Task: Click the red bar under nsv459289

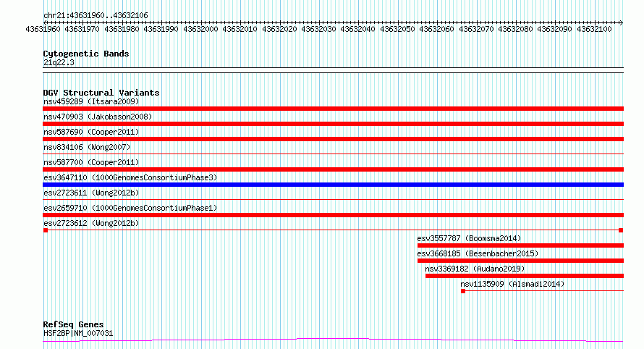Action: (x=333, y=109)
